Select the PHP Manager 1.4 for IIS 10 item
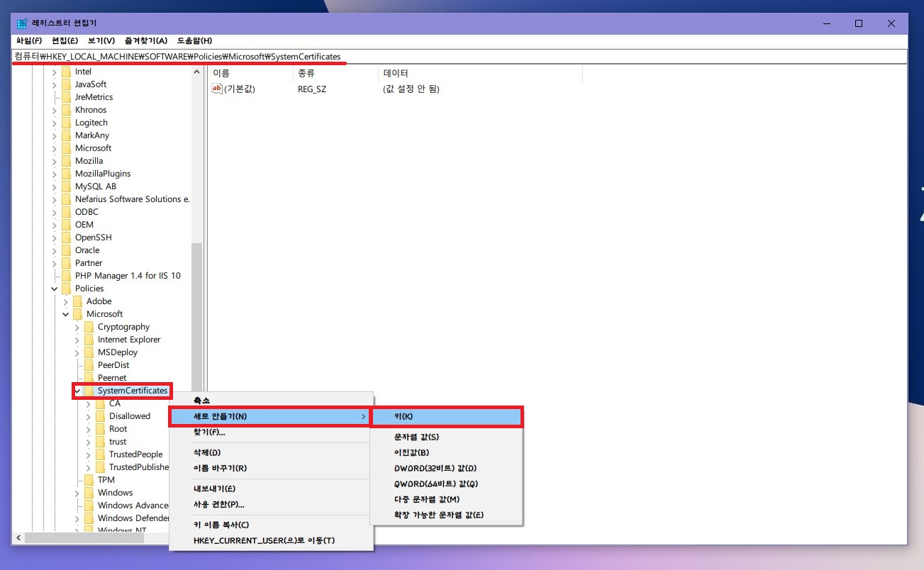Viewport: 924px width, 570px height. click(128, 276)
